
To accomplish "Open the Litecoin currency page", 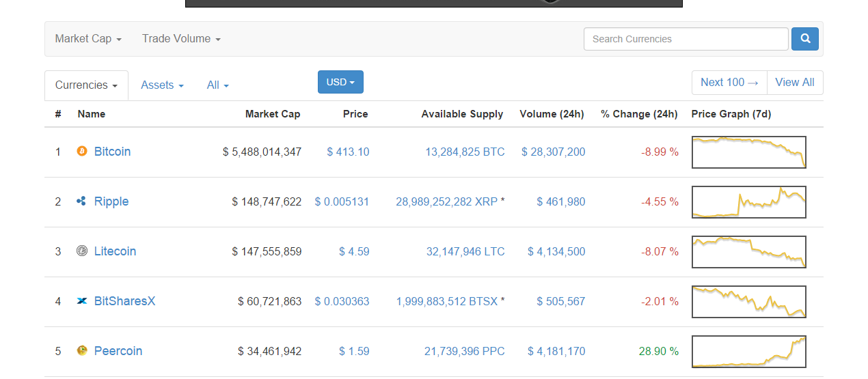I will (x=115, y=251).
